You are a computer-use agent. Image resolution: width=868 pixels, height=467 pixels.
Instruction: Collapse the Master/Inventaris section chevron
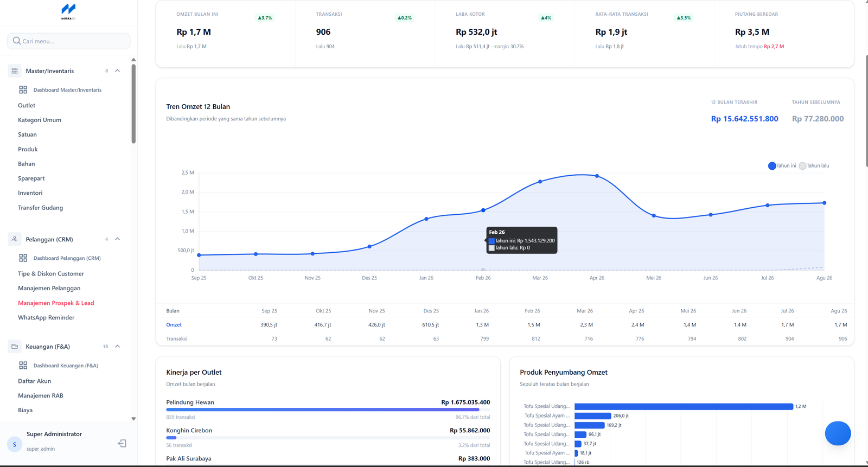pyautogui.click(x=117, y=71)
